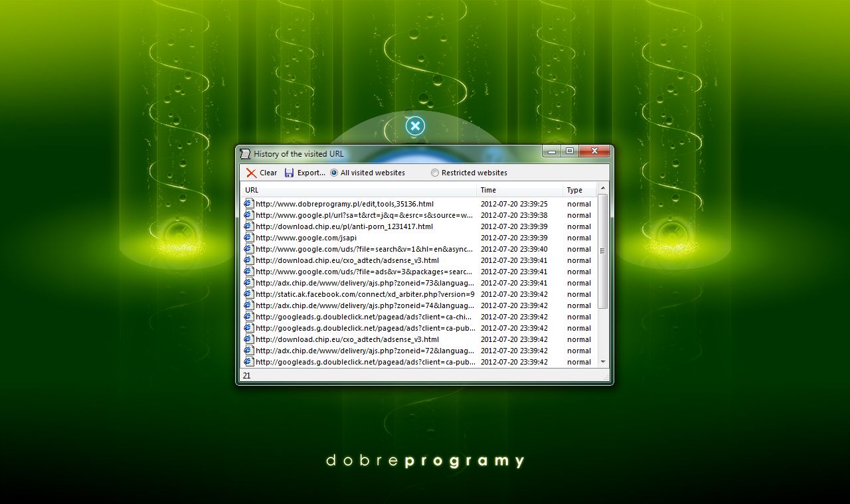Click the 'normal' type cell in the dobreprogramy.pl row
The image size is (850, 504).
[x=578, y=204]
